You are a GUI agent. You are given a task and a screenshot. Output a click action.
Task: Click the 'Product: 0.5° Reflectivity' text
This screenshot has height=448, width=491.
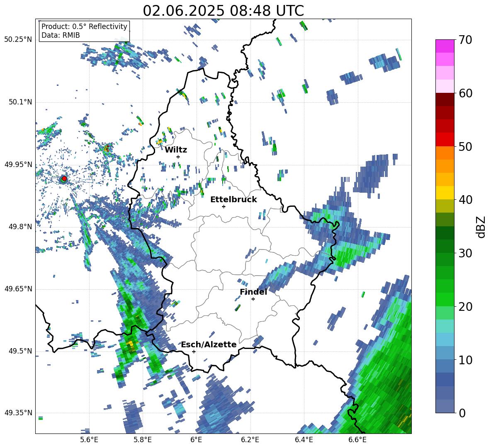pos(84,27)
